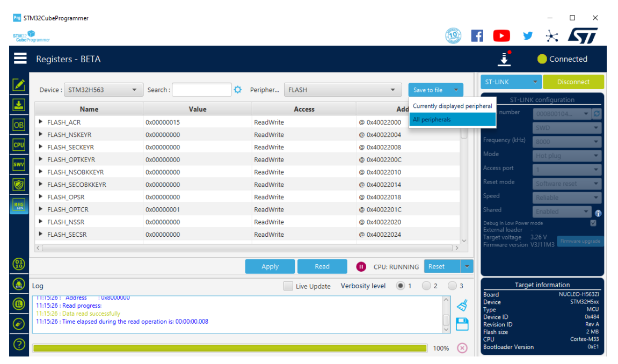The height and width of the screenshot is (364, 618).
Task: Cancel the operation using the X icon
Action: (x=462, y=348)
